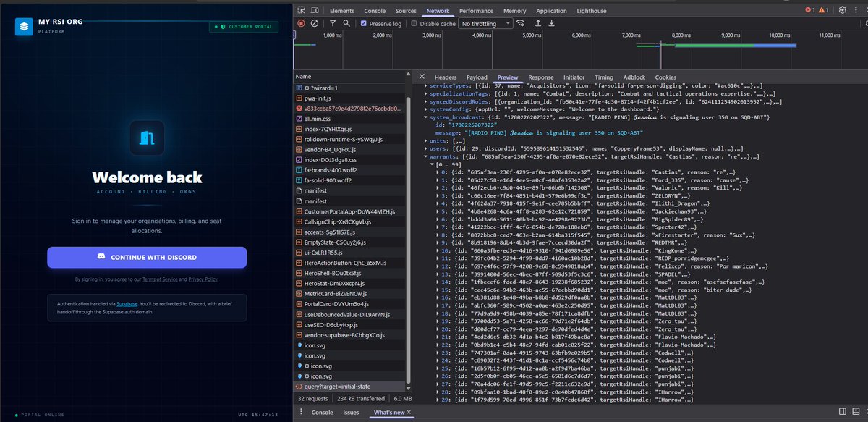Open DevTools settings gear
The image size is (868, 422).
click(x=843, y=11)
